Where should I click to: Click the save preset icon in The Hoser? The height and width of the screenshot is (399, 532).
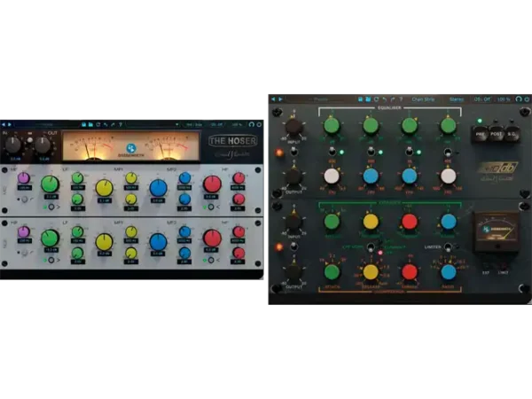(x=84, y=124)
